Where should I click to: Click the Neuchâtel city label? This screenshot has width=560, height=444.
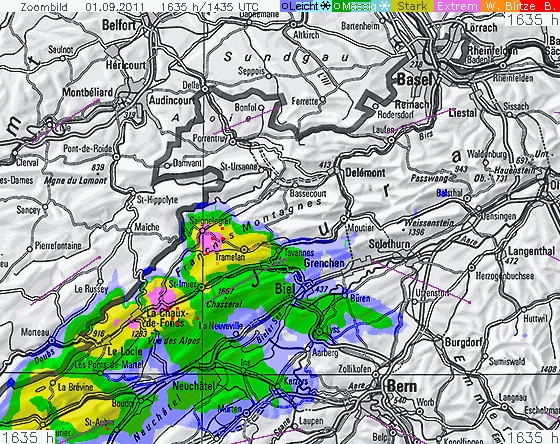pos(194,386)
